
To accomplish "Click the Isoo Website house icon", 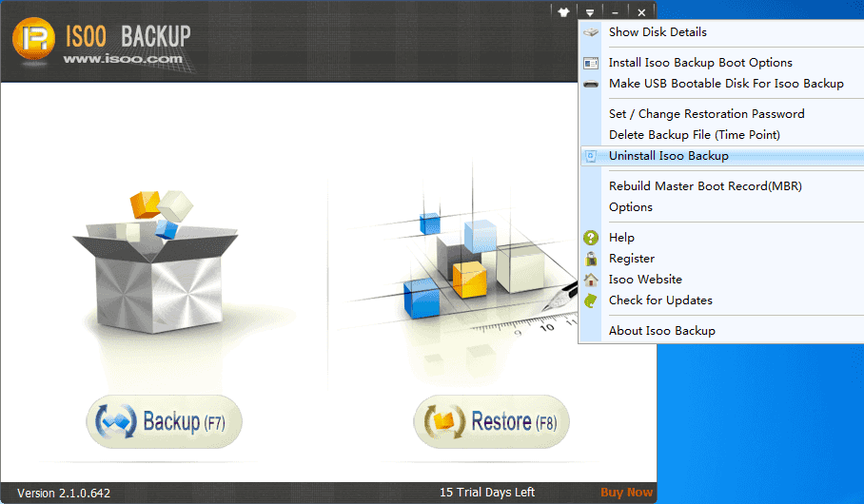I will [x=591, y=280].
